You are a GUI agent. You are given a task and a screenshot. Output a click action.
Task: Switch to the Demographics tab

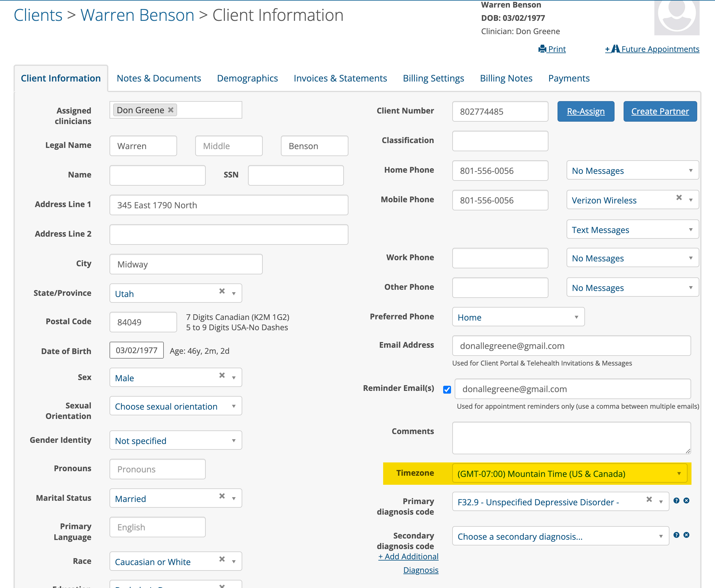pyautogui.click(x=247, y=78)
